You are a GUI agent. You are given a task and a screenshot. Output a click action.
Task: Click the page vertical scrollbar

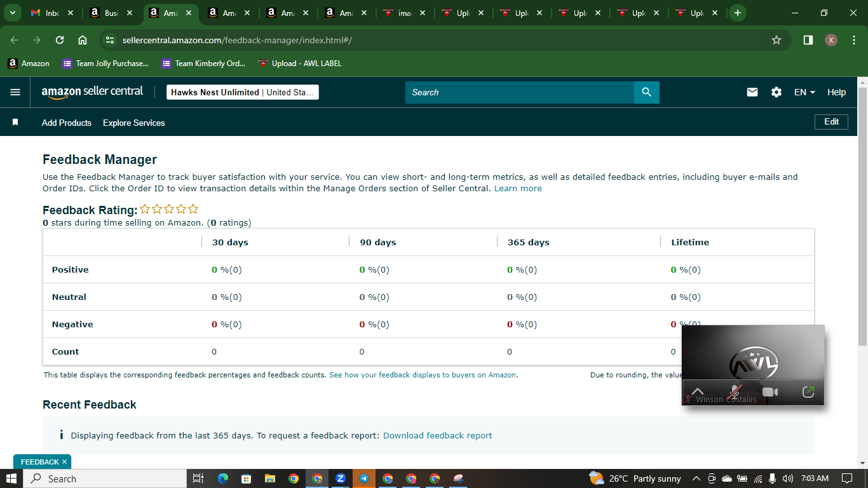(862, 216)
